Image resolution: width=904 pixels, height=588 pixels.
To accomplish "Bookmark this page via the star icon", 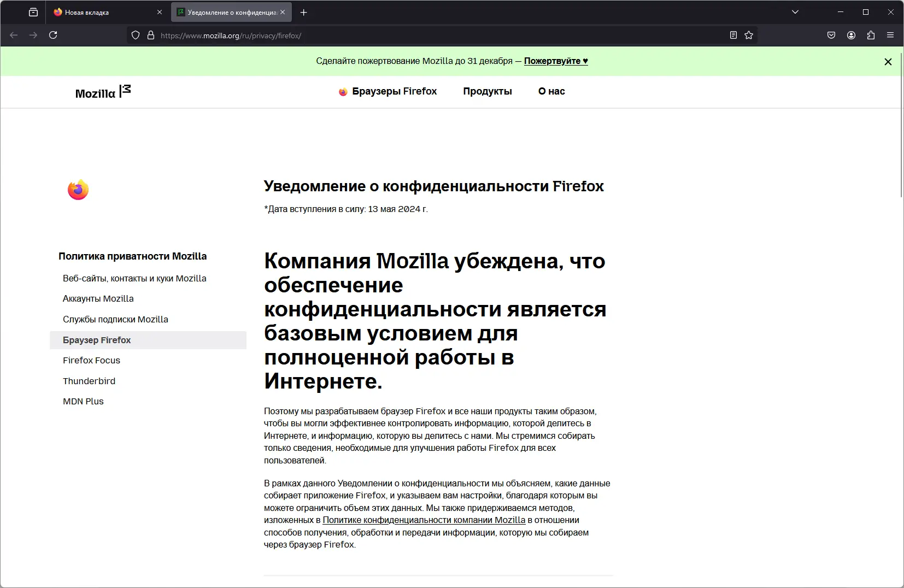I will [x=749, y=35].
